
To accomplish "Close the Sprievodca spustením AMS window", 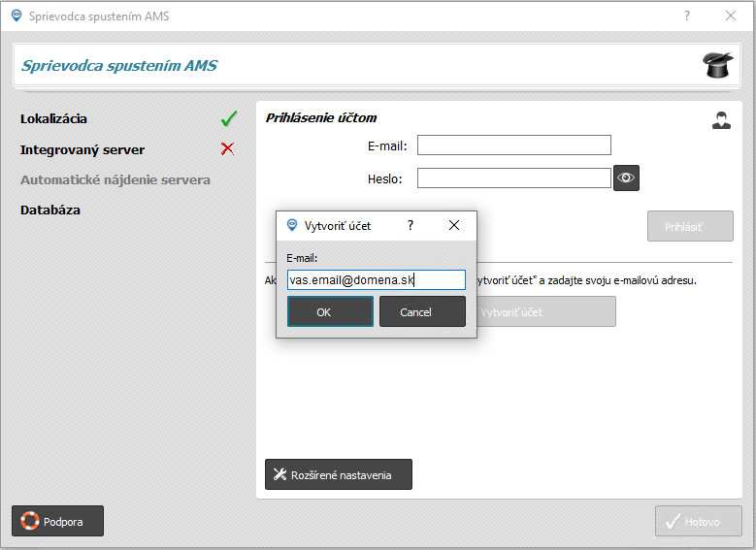I will pyautogui.click(x=731, y=16).
